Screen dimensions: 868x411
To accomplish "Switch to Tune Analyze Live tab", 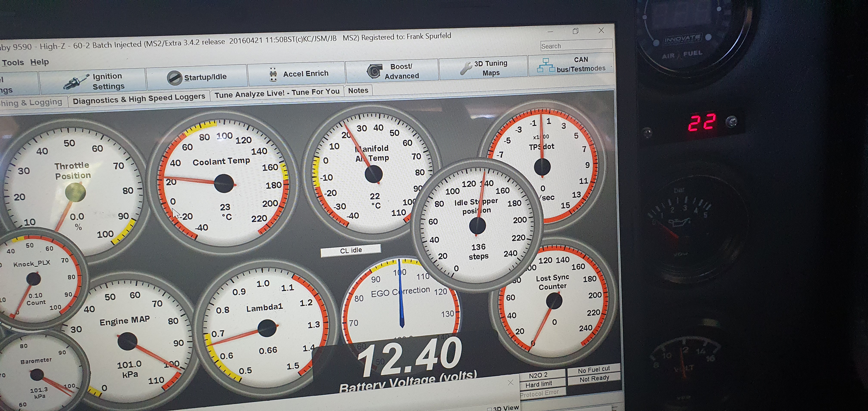I will click(x=277, y=93).
